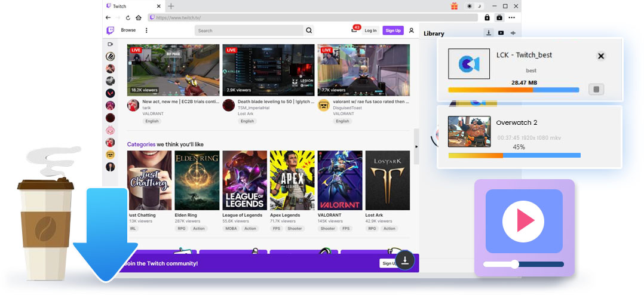Click the MOBA tag under League of Legends
The width and height of the screenshot is (644, 295).
coord(231,229)
